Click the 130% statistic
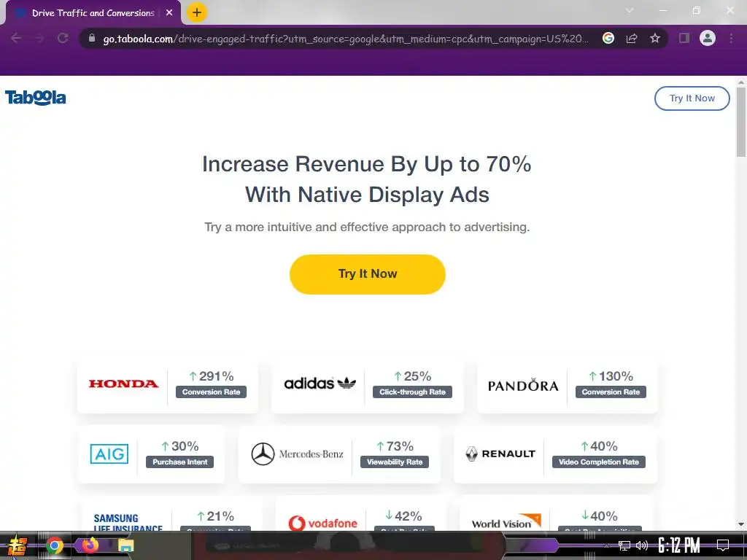747x560 pixels. [x=611, y=376]
